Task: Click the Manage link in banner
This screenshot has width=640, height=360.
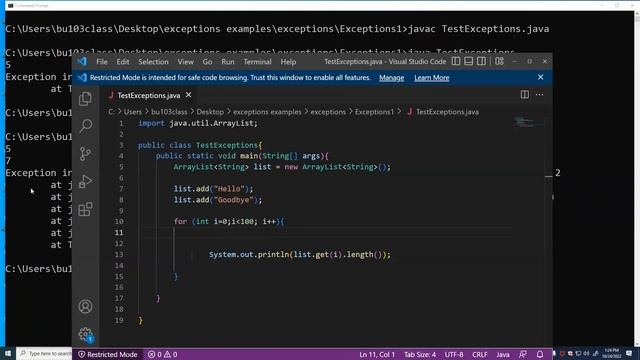Action: click(x=391, y=78)
